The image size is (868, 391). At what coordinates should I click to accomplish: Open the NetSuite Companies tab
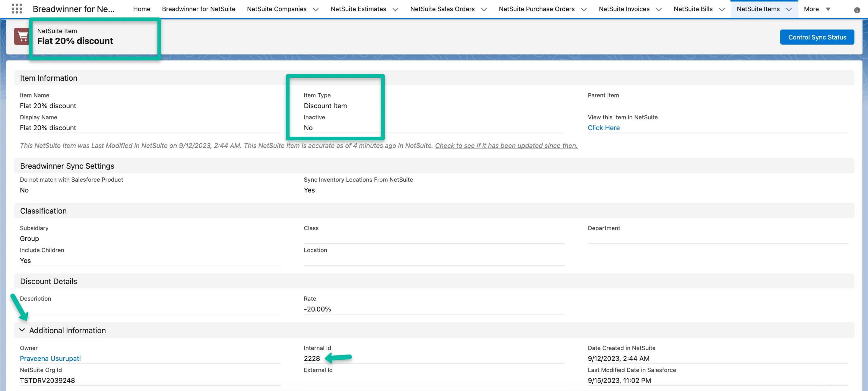pos(277,9)
